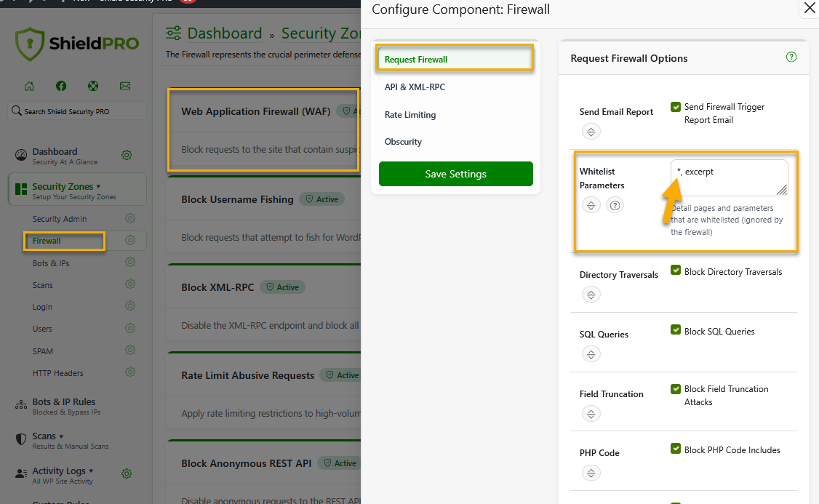Open gear settings for SPAM
819x504 pixels.
[x=130, y=350]
